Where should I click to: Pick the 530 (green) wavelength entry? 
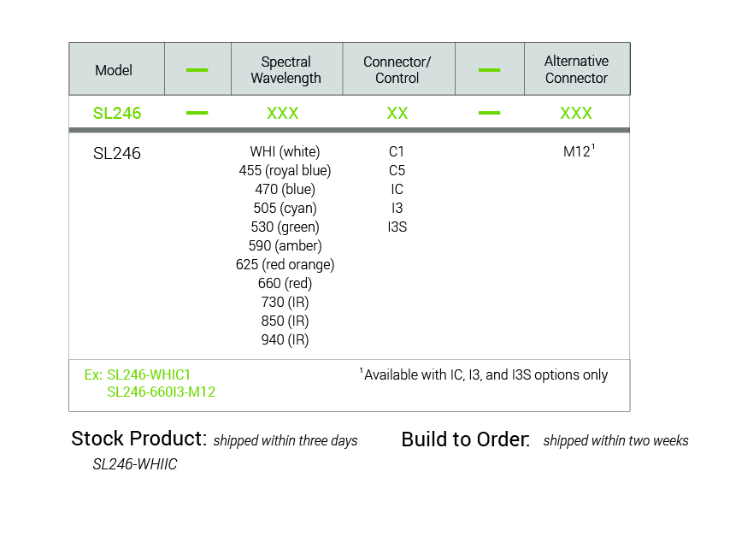285,227
